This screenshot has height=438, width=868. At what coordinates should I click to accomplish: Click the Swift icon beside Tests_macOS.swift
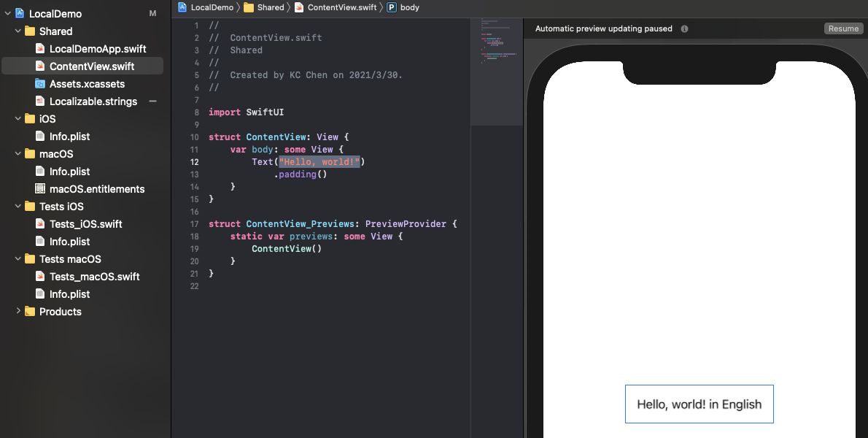tap(40, 277)
